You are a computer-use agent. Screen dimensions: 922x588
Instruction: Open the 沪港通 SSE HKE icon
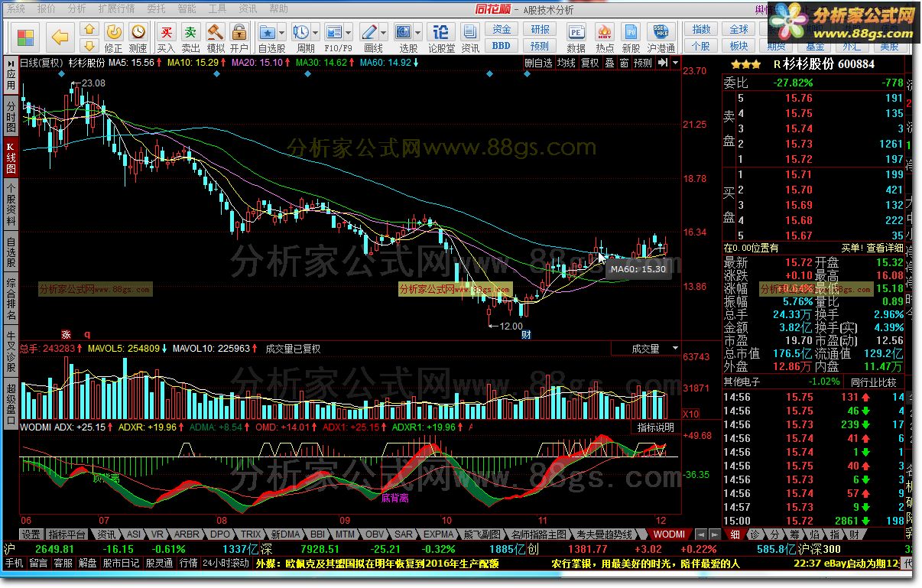click(660, 32)
